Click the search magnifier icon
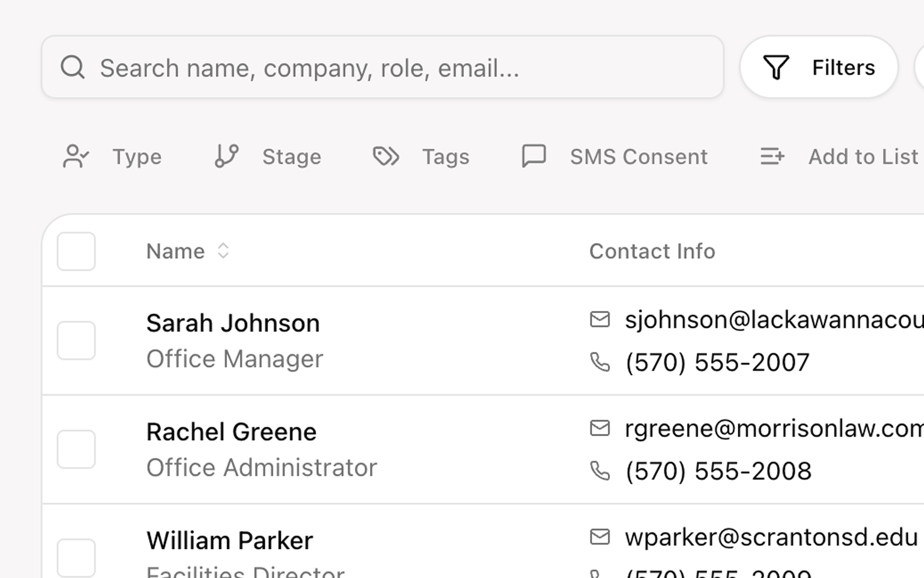 [x=72, y=67]
